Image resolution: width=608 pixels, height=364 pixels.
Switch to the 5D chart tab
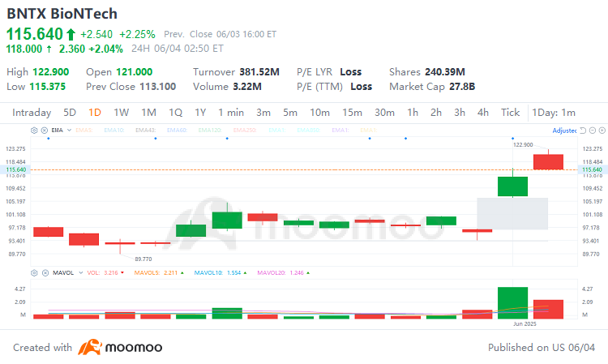(x=70, y=113)
